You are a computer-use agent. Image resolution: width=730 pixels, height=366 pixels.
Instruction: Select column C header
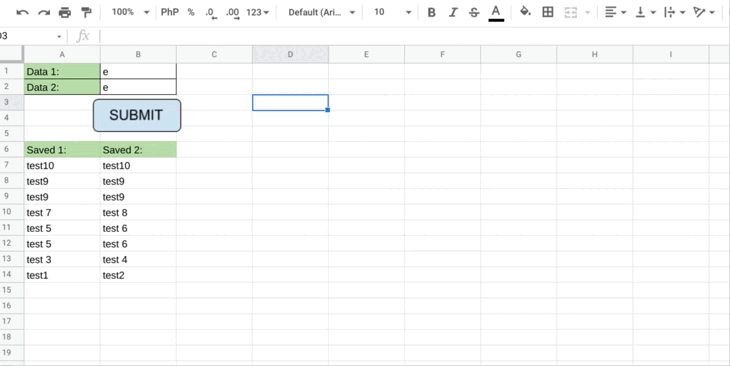[214, 54]
